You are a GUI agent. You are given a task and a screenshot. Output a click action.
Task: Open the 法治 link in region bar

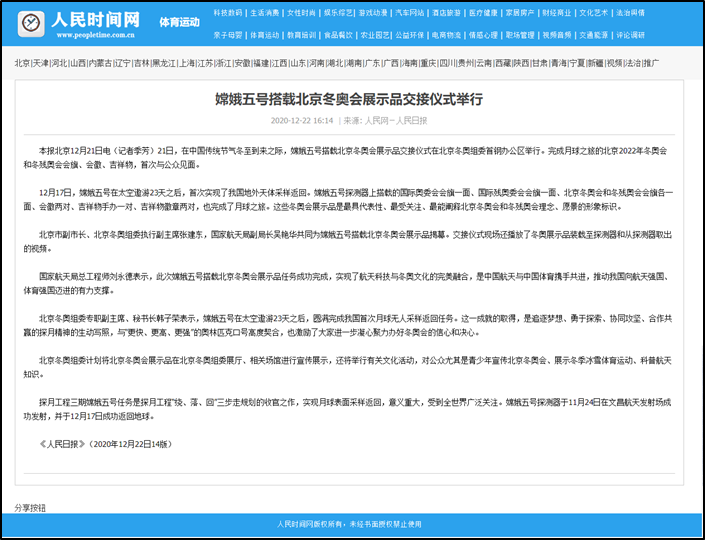pos(633,63)
